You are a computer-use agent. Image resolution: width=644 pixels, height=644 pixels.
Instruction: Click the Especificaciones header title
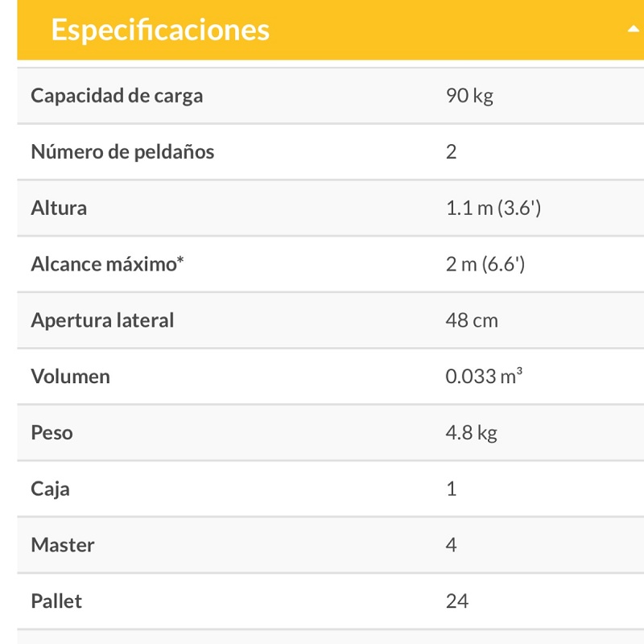(x=159, y=30)
